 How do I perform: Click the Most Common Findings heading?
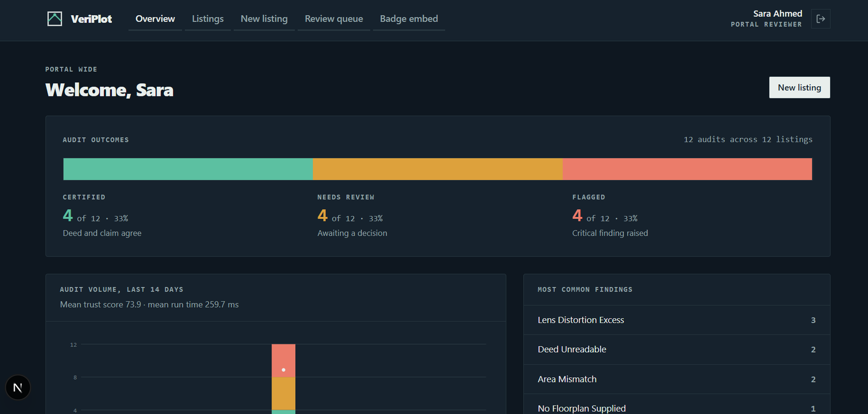point(585,290)
